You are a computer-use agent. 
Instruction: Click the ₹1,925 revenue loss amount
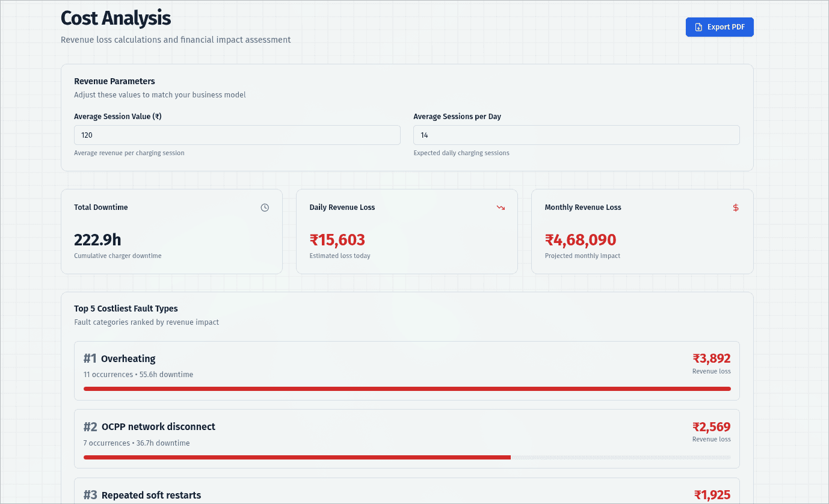pyautogui.click(x=712, y=495)
